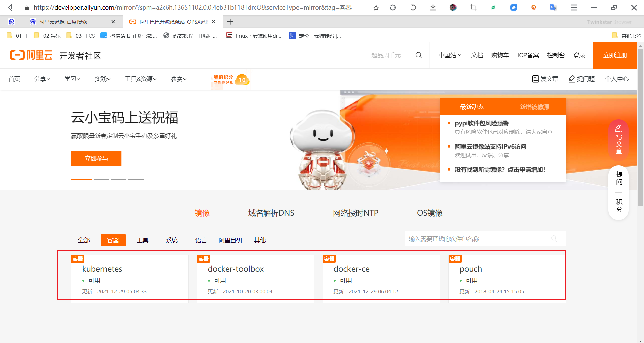The width and height of the screenshot is (644, 343).
Task: Open the 03 FFCS bookmark folder
Action: point(80,36)
